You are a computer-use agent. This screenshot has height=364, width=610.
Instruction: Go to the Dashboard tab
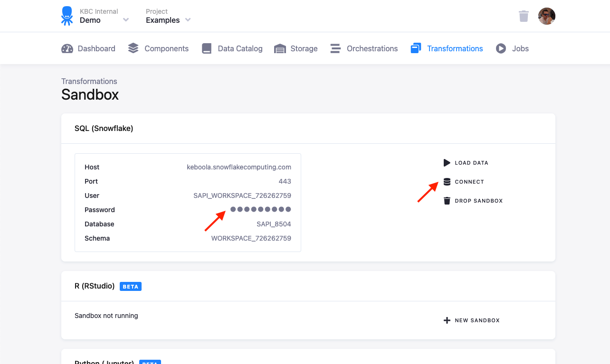click(88, 48)
